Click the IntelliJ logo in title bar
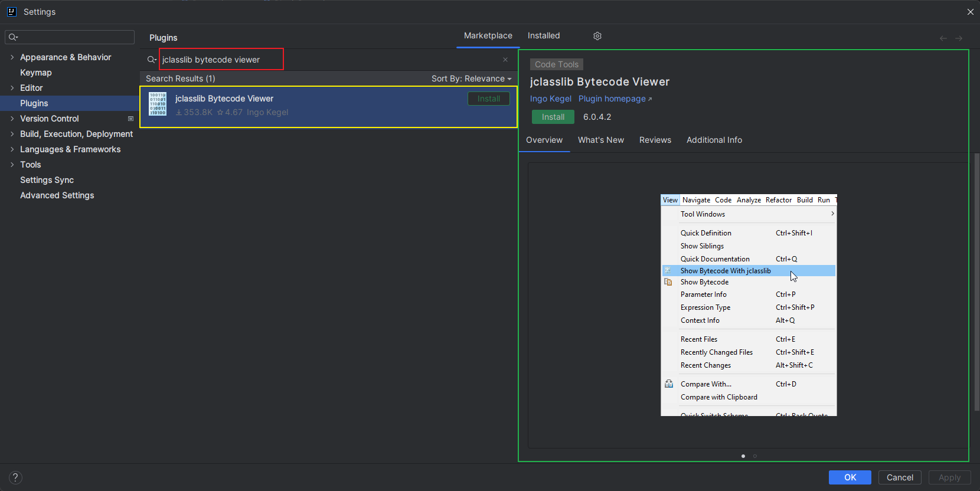980x491 pixels. [x=11, y=11]
